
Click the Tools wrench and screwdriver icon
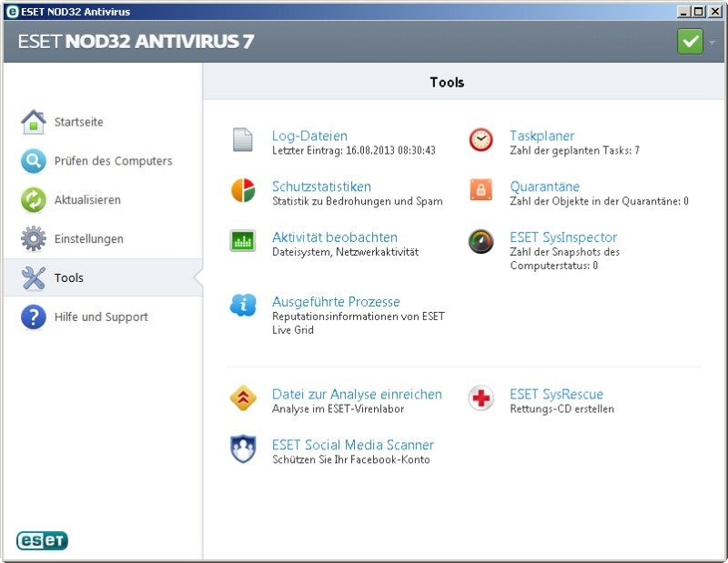click(34, 277)
